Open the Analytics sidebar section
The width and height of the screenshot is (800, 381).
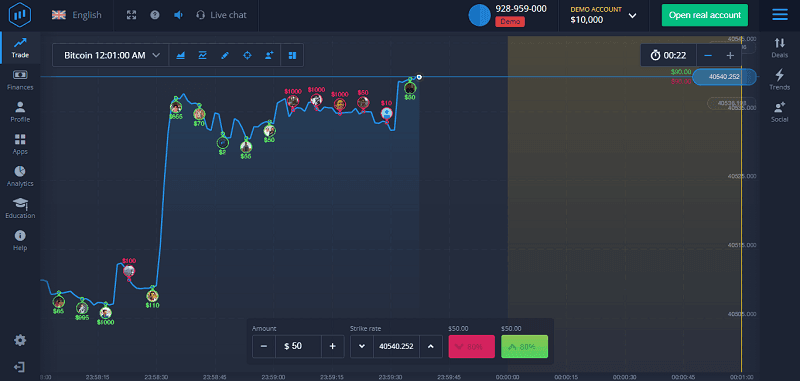[x=20, y=176]
